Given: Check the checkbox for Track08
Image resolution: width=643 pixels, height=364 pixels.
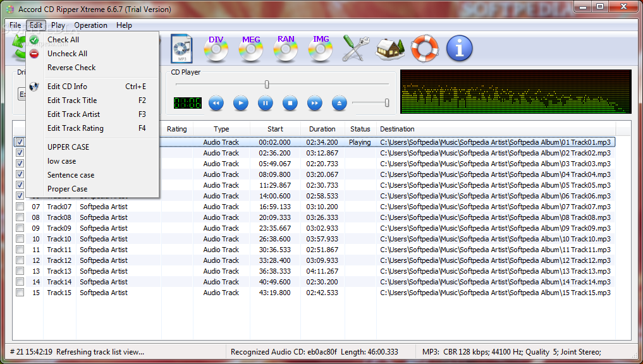Looking at the screenshot, I should coord(20,217).
